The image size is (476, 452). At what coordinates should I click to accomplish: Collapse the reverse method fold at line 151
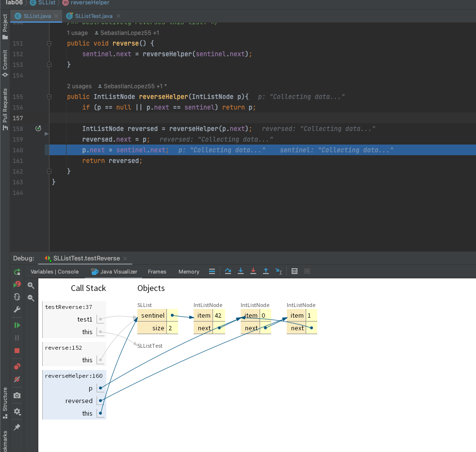(49, 44)
